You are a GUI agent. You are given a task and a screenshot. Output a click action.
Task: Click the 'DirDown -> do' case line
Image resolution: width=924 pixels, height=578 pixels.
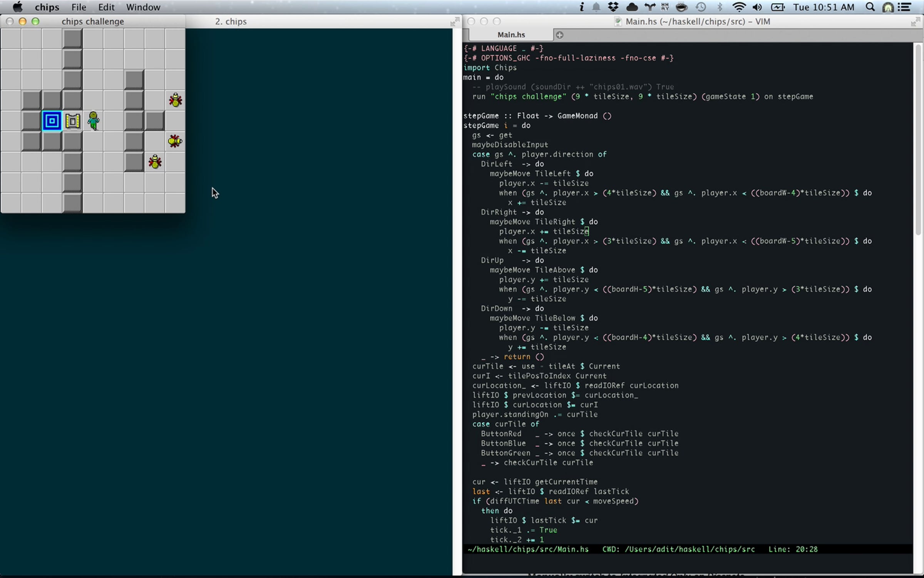click(512, 308)
